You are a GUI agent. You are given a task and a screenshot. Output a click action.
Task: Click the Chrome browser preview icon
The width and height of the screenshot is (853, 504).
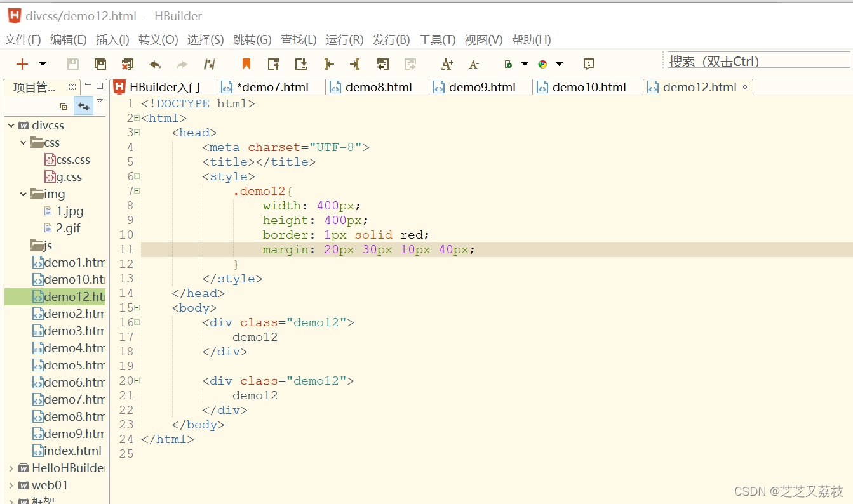coord(542,64)
